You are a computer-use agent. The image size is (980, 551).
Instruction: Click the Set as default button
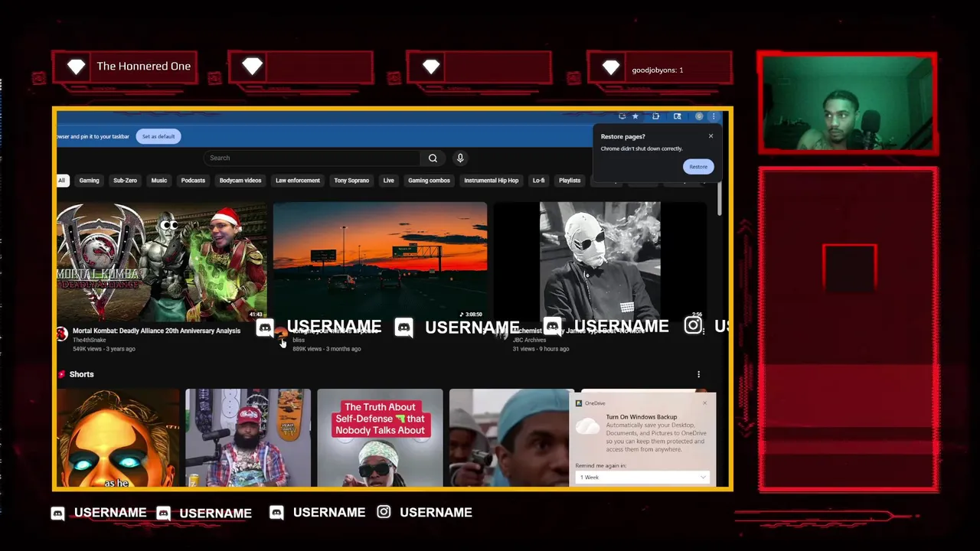click(158, 136)
